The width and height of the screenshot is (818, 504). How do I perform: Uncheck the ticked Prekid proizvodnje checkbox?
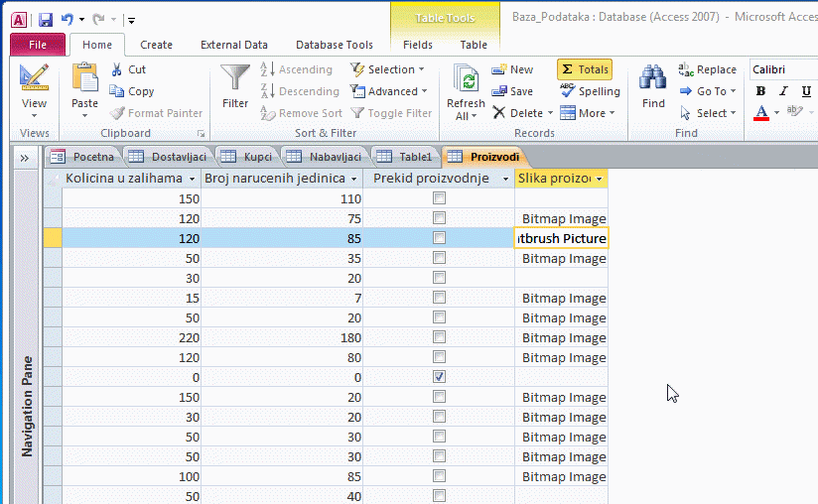click(x=439, y=377)
